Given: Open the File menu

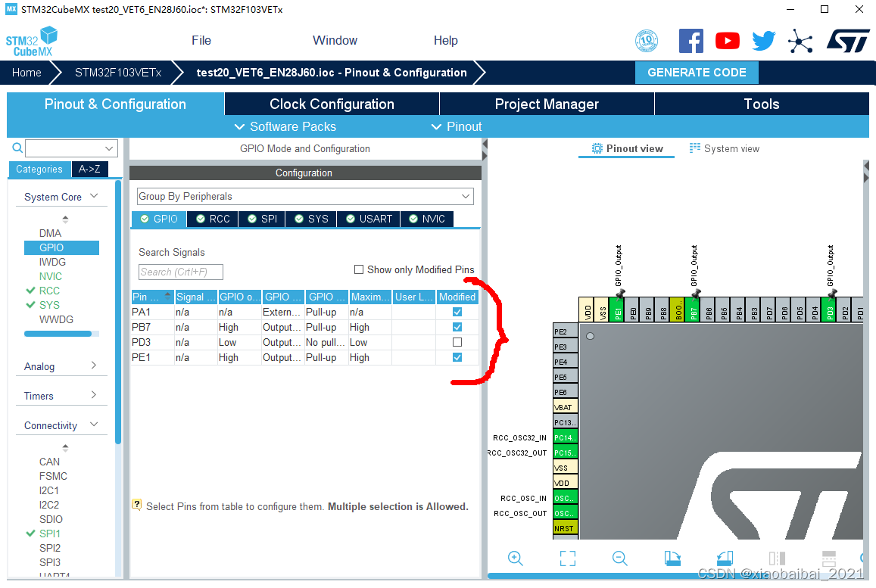Looking at the screenshot, I should 201,41.
